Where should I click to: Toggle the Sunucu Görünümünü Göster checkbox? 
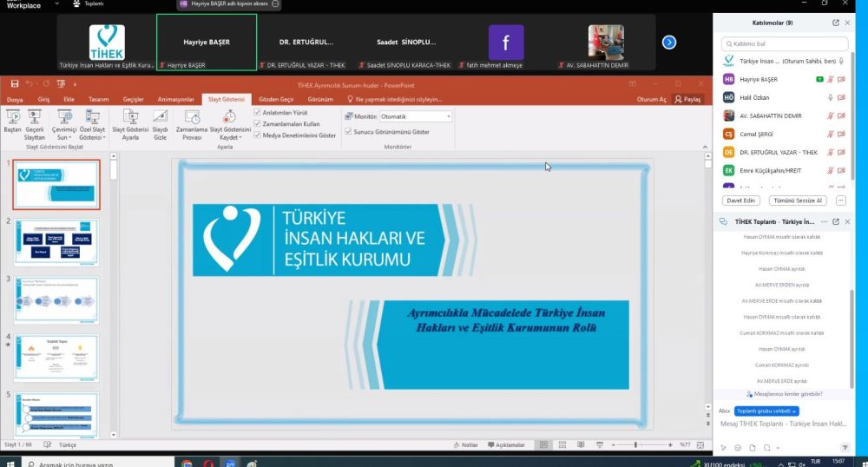348,132
